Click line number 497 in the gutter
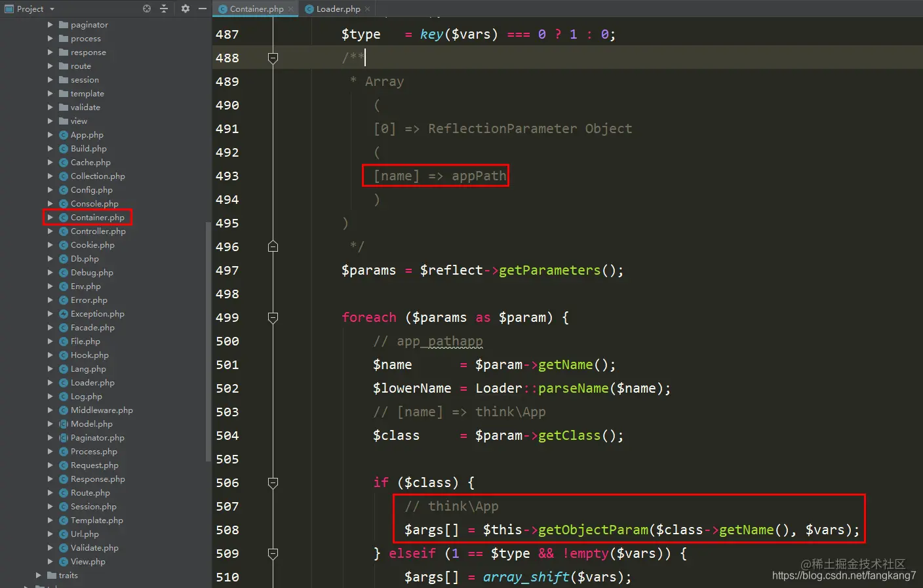The image size is (923, 588). tap(227, 270)
